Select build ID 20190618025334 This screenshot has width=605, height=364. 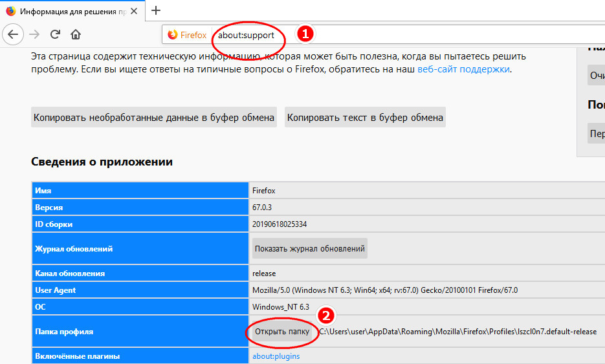tap(280, 224)
